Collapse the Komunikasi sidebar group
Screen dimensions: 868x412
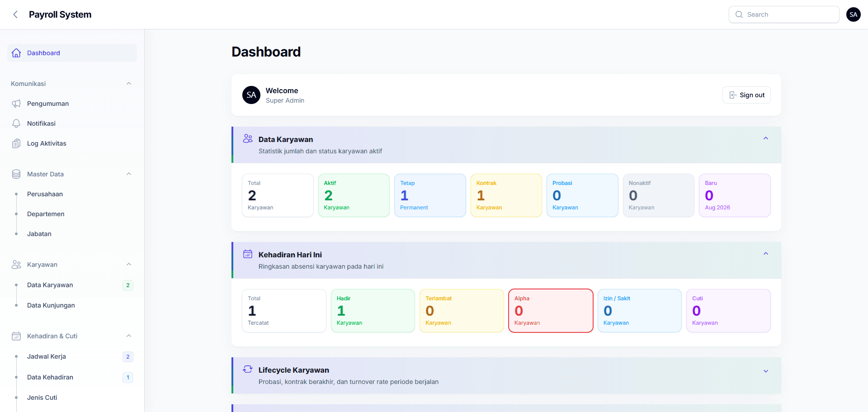click(x=129, y=84)
